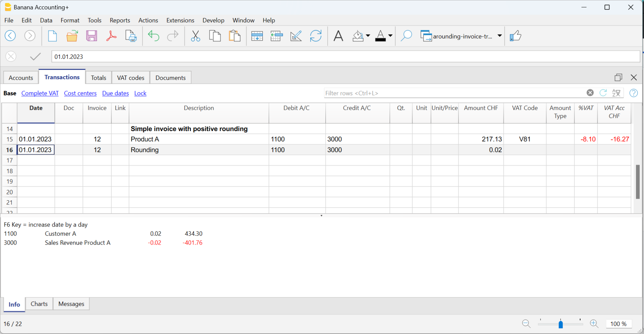The image size is (644, 334).
Task: Click the Save file floppy disk icon
Action: (91, 36)
